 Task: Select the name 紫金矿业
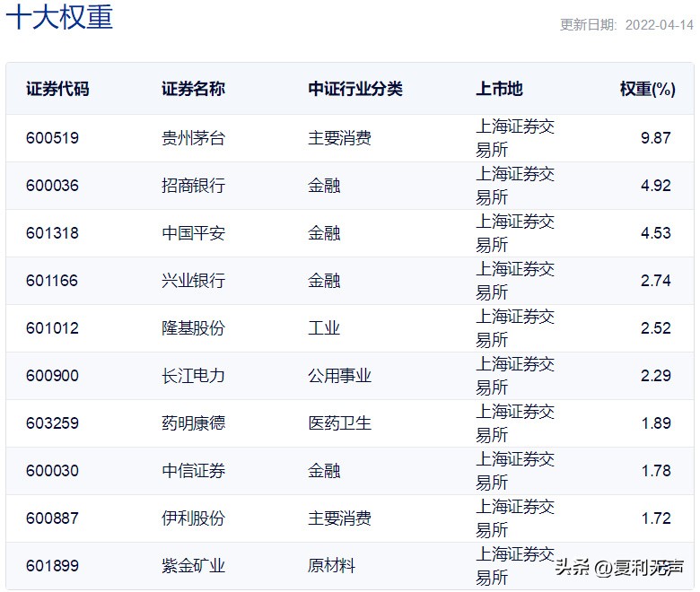(193, 566)
